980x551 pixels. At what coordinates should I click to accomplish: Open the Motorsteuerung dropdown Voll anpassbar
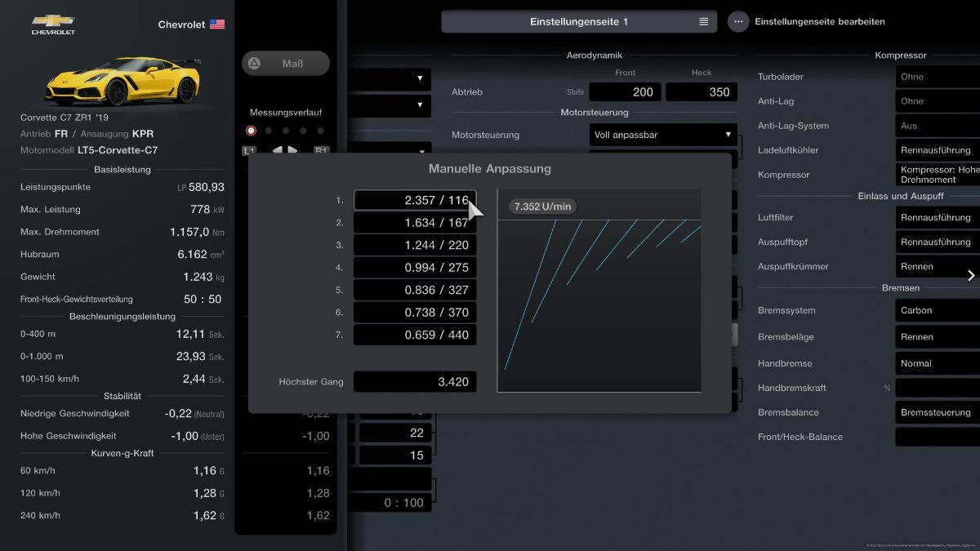[x=663, y=135]
